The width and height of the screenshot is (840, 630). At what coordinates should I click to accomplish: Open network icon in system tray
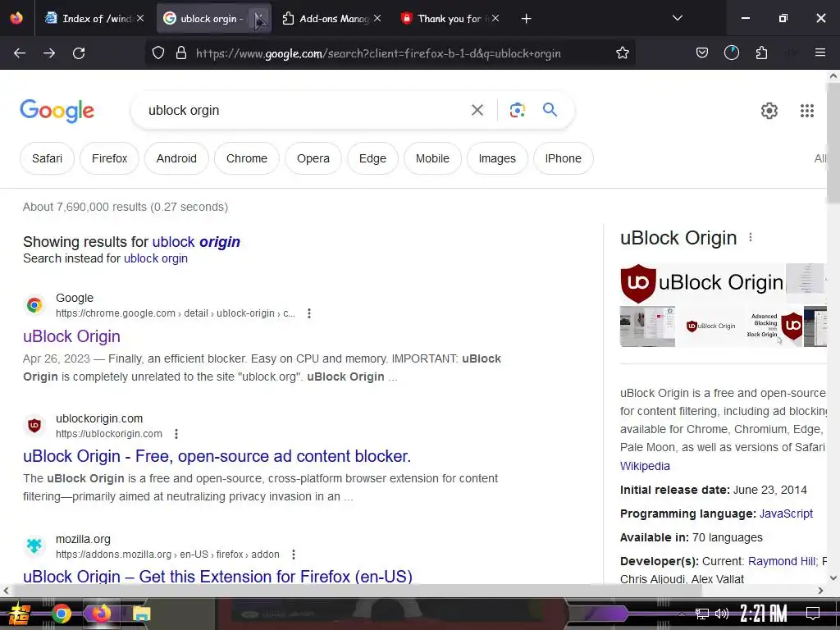click(x=702, y=614)
